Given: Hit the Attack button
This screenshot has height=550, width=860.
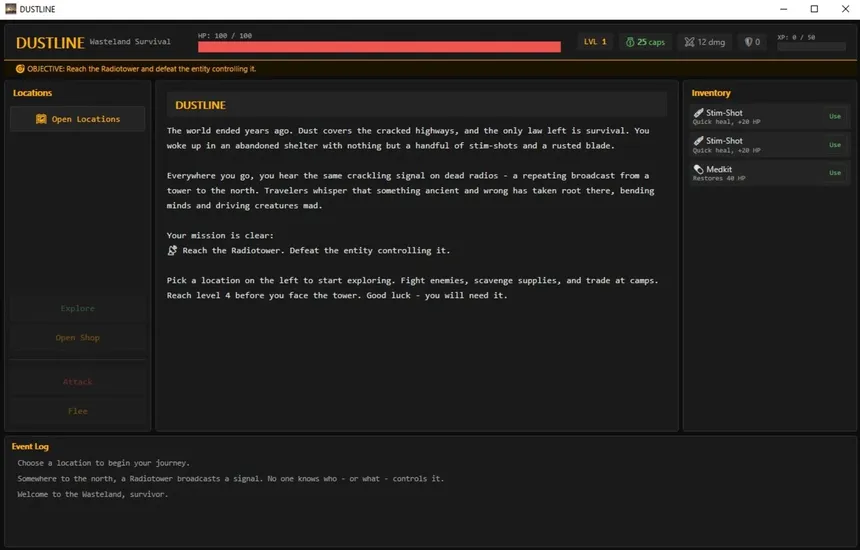Looking at the screenshot, I should [x=78, y=382].
